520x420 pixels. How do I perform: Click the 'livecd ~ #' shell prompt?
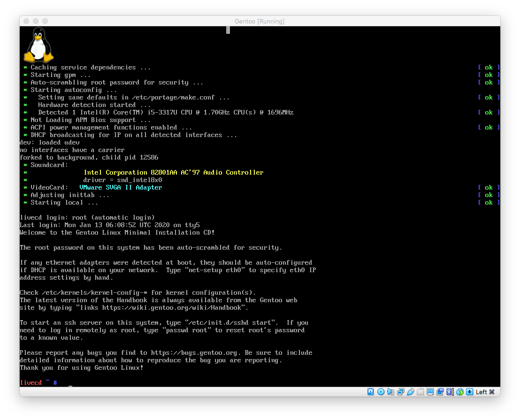pyautogui.click(x=38, y=382)
